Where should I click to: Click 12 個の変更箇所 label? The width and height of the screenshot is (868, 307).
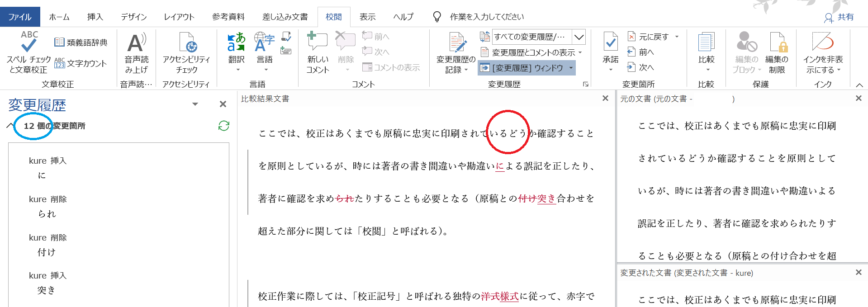(x=54, y=126)
